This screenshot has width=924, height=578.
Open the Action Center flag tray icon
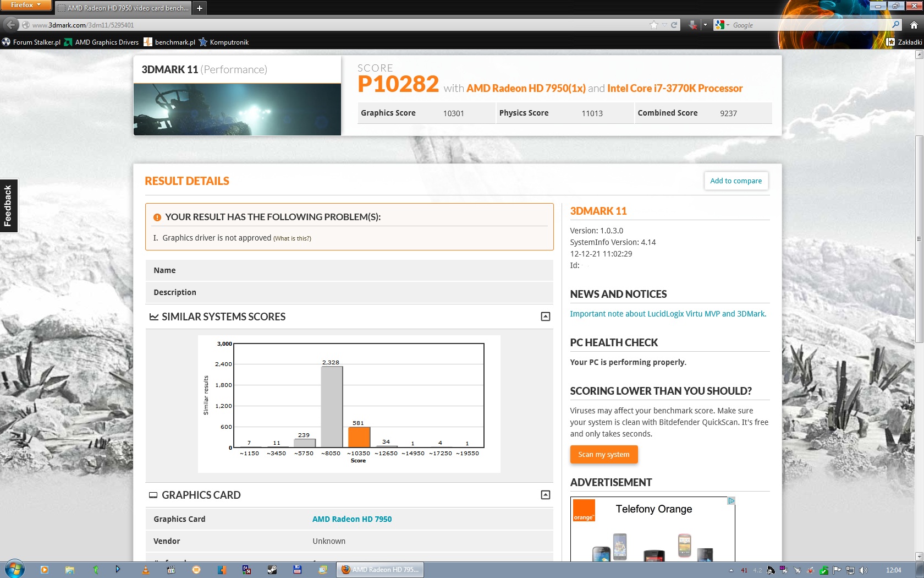[837, 570]
